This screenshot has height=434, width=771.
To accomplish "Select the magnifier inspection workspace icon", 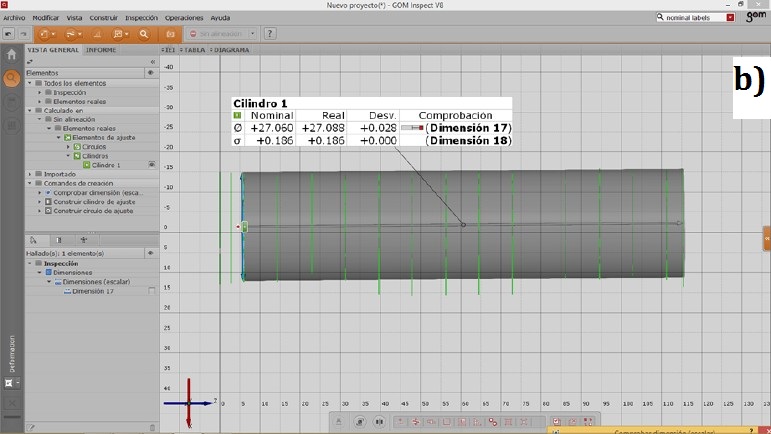I will pos(11,78).
